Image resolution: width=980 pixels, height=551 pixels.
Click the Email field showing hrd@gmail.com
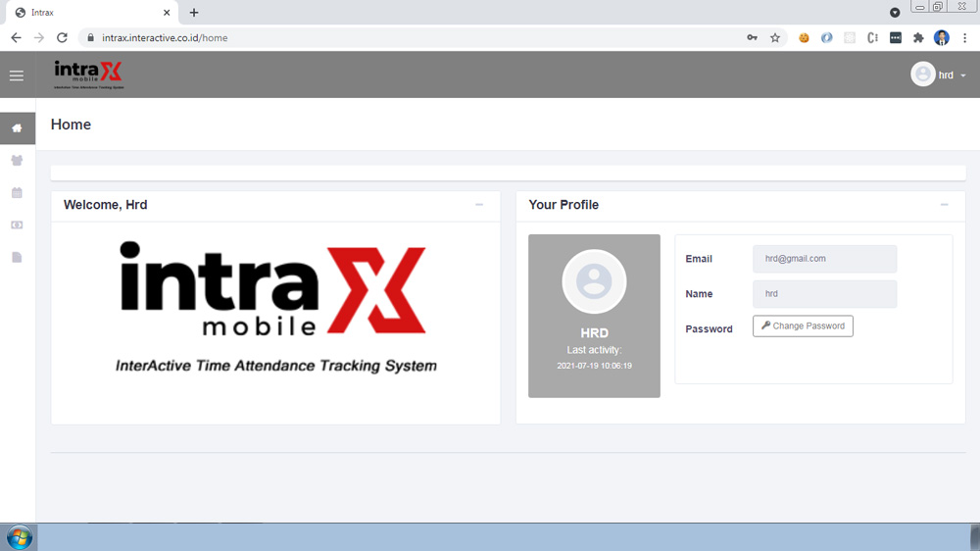coord(824,259)
